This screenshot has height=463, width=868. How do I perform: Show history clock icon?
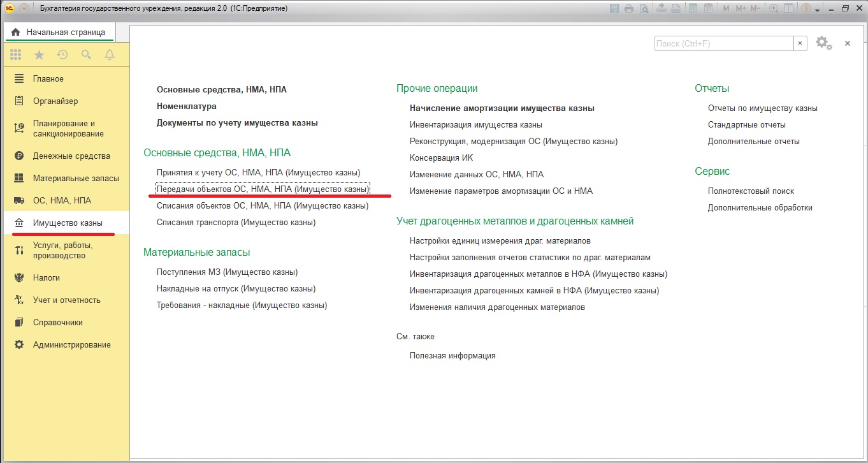(x=62, y=55)
